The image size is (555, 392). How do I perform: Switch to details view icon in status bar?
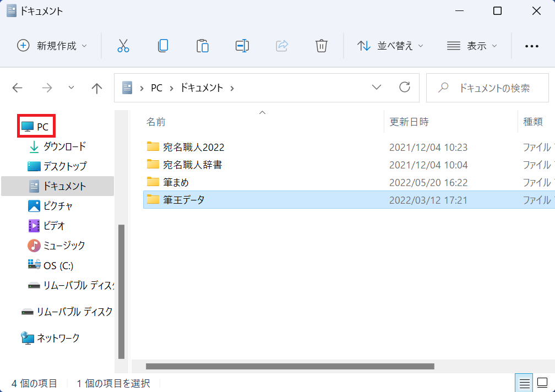click(x=524, y=383)
